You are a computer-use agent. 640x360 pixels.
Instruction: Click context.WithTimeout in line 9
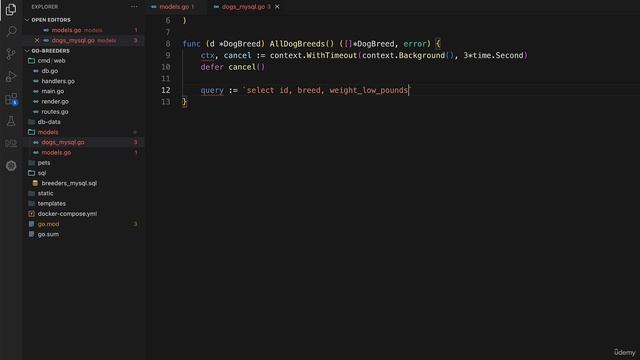click(x=313, y=56)
